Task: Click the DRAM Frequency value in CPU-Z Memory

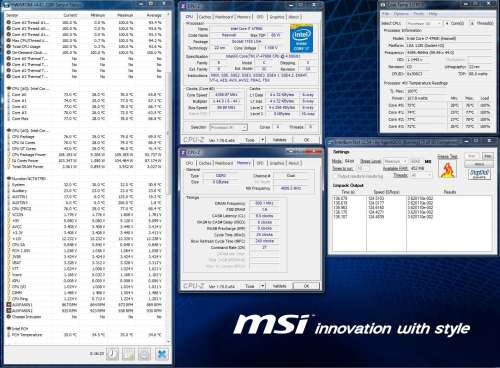Action: click(264, 203)
